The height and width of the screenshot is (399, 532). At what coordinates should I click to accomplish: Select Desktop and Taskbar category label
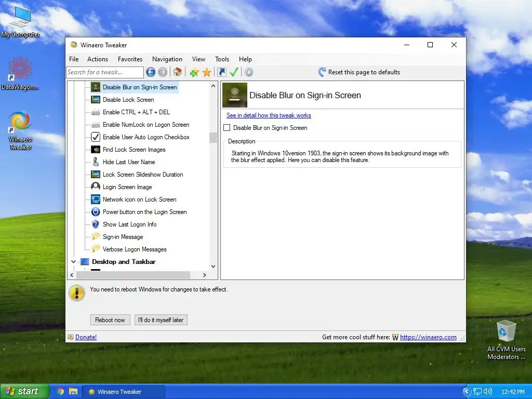pyautogui.click(x=124, y=262)
